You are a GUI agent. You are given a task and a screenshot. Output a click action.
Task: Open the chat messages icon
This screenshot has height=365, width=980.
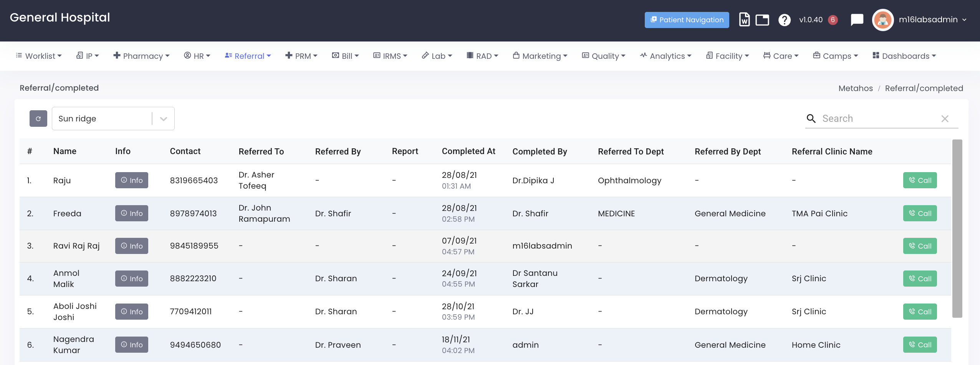(x=857, y=20)
